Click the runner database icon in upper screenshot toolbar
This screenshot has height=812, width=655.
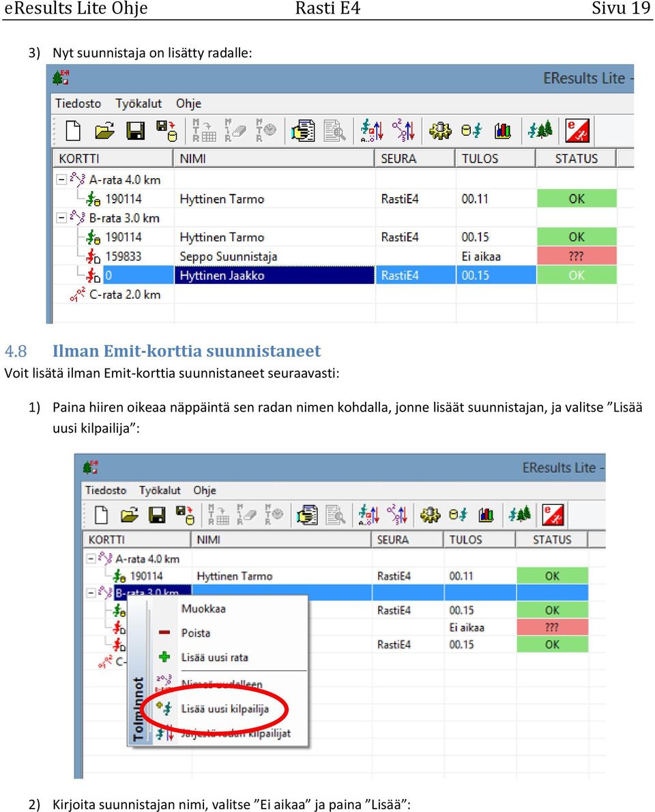pos(471,130)
